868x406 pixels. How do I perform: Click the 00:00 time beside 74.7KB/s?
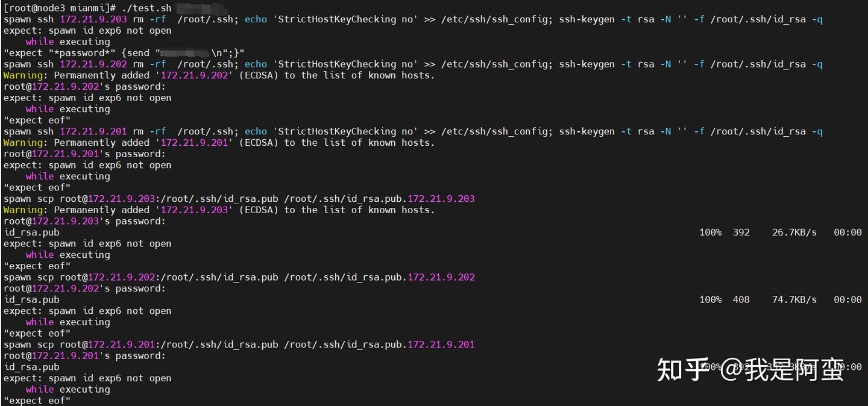coord(848,300)
